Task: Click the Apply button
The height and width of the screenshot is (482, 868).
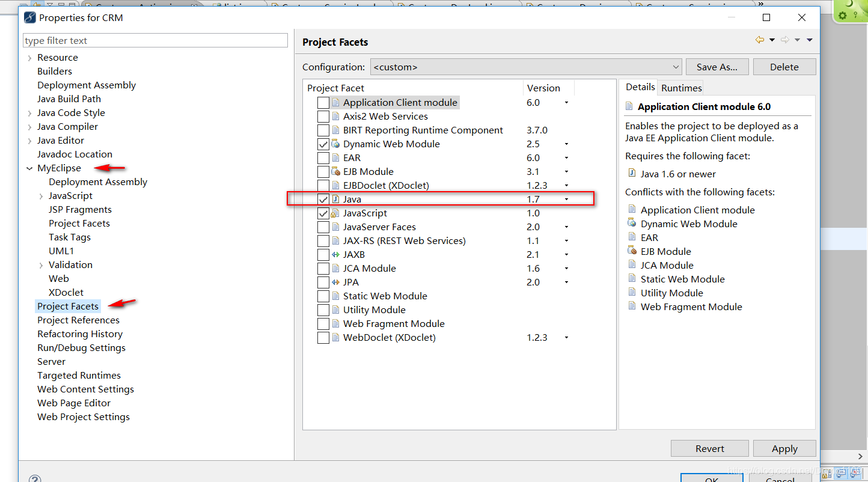Action: coord(784,448)
